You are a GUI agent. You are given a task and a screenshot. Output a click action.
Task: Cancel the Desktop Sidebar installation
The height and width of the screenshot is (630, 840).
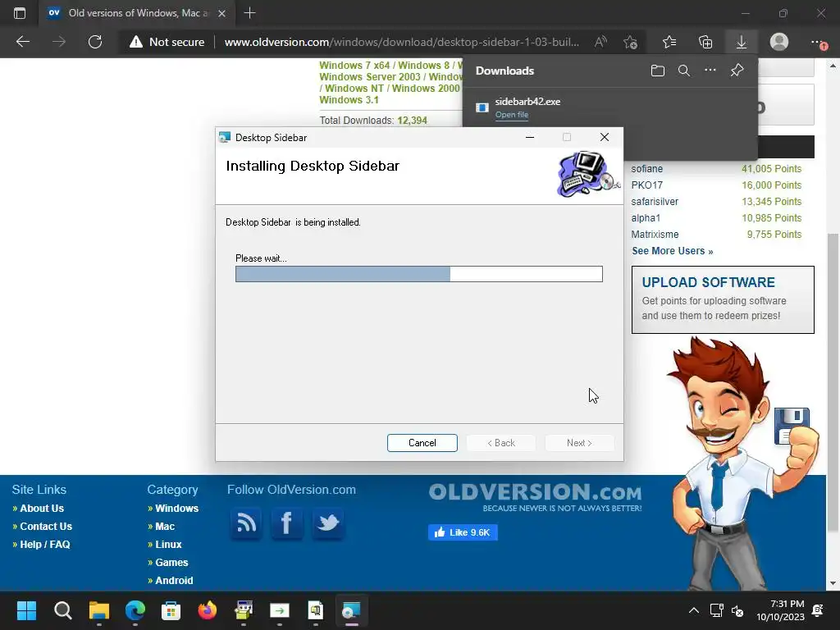pos(422,443)
